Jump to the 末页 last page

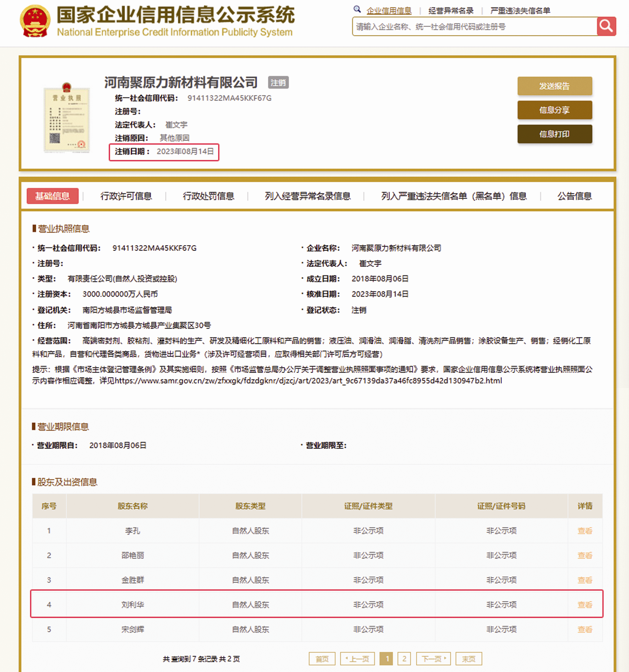tap(468, 659)
